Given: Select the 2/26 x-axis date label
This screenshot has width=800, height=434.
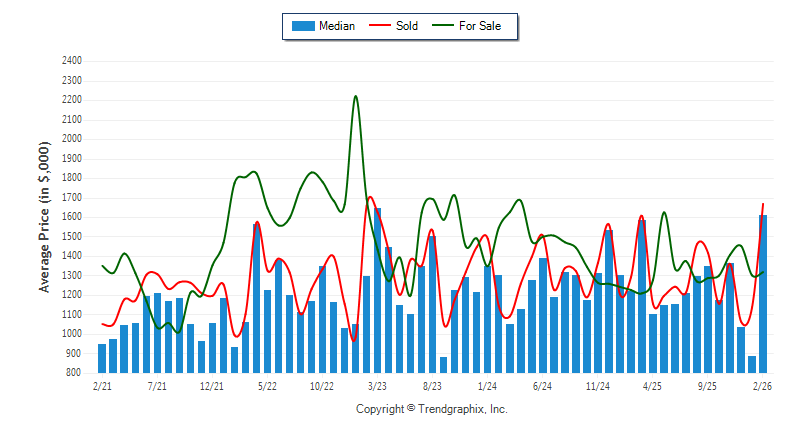Looking at the screenshot, I should click(762, 385).
